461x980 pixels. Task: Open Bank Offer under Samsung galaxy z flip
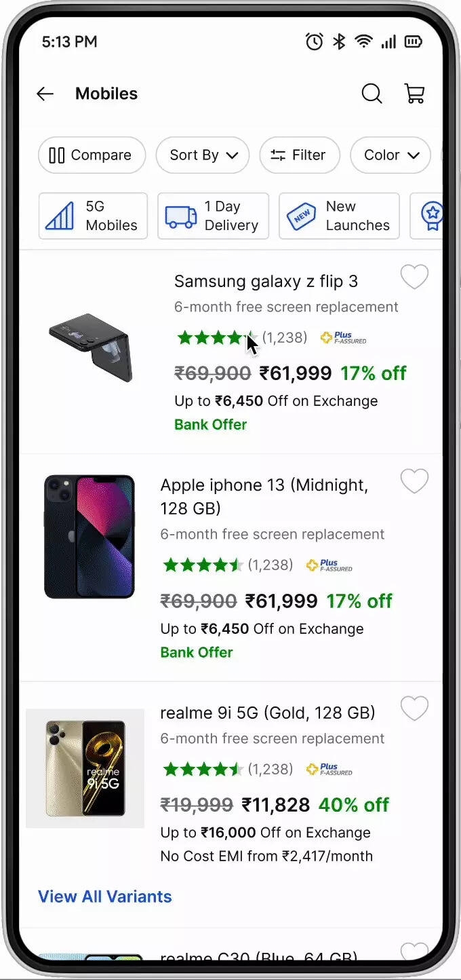(210, 425)
